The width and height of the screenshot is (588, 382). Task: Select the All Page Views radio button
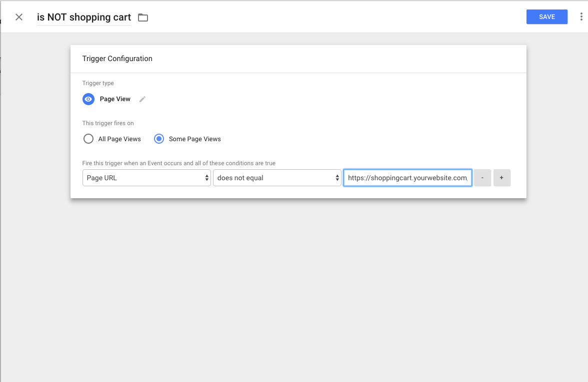point(88,139)
